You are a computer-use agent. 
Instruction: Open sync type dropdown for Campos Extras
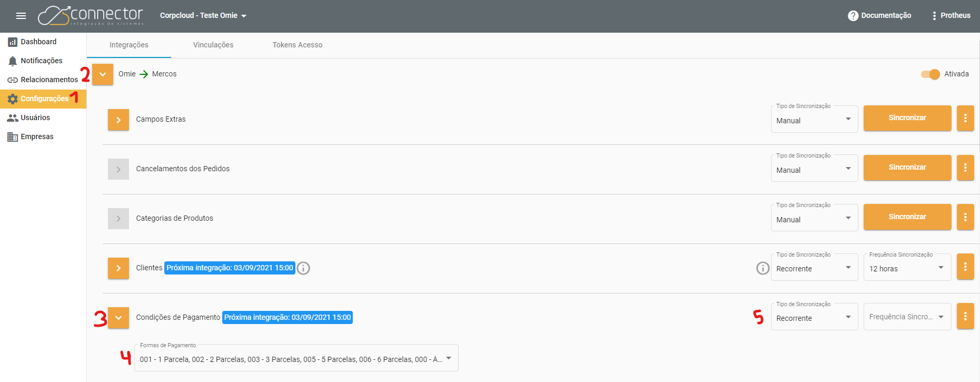[815, 119]
